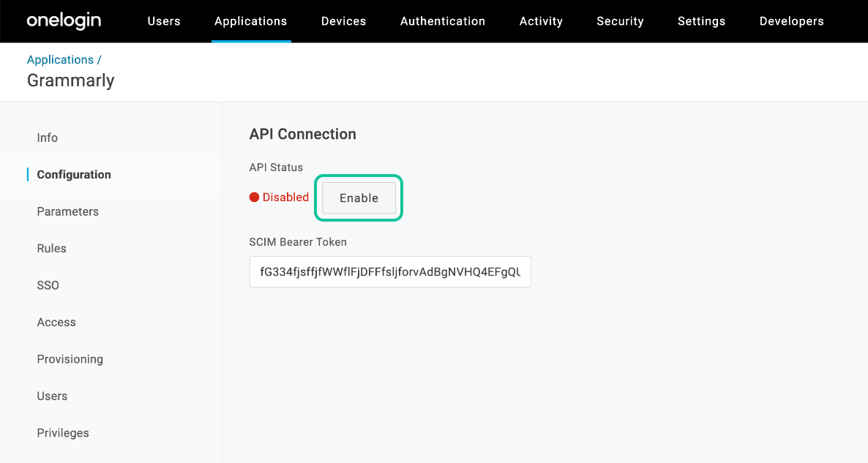Open the Authentication menu
This screenshot has height=463, width=868.
click(x=442, y=21)
